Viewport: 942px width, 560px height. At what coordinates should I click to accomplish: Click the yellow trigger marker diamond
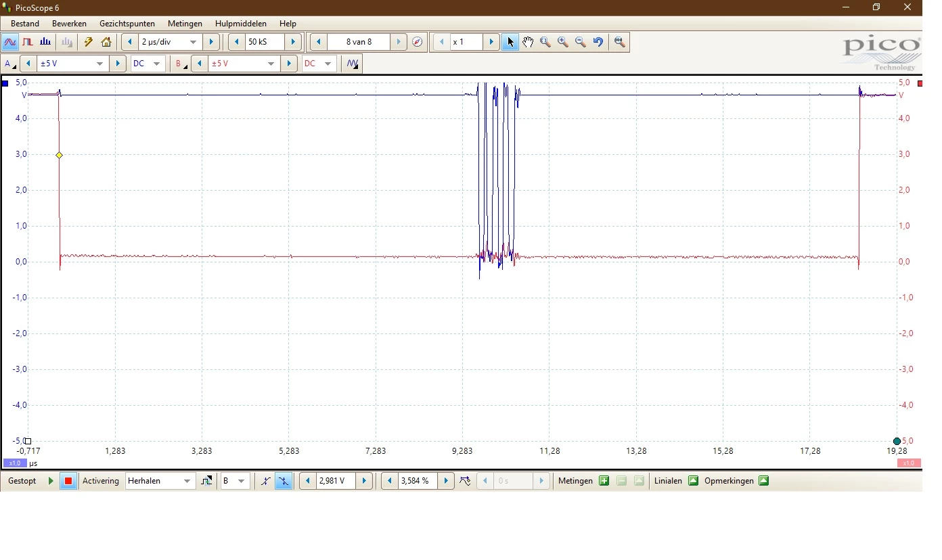[59, 155]
